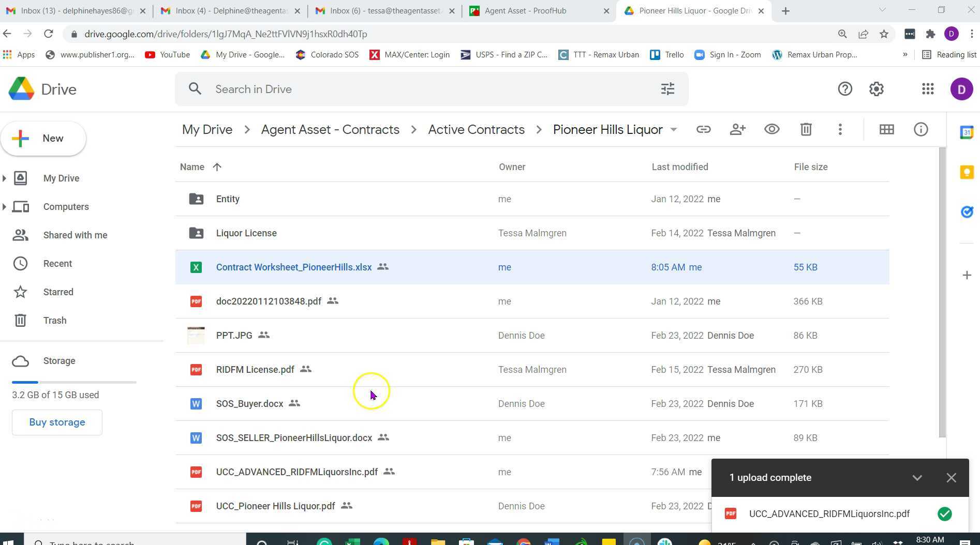Screen dimensions: 980x545
Task: Open the Google Calendar side panel icon
Action: pyautogui.click(x=967, y=132)
